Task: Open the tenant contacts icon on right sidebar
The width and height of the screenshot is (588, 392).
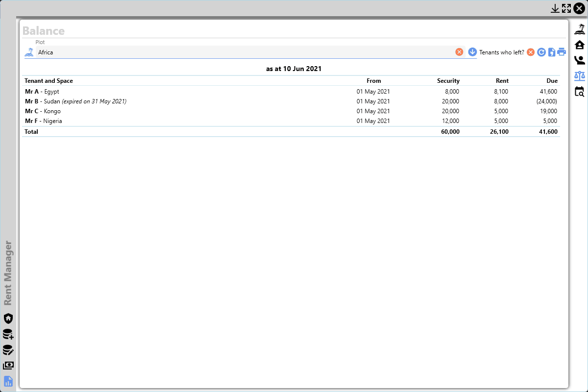Action: point(580,60)
